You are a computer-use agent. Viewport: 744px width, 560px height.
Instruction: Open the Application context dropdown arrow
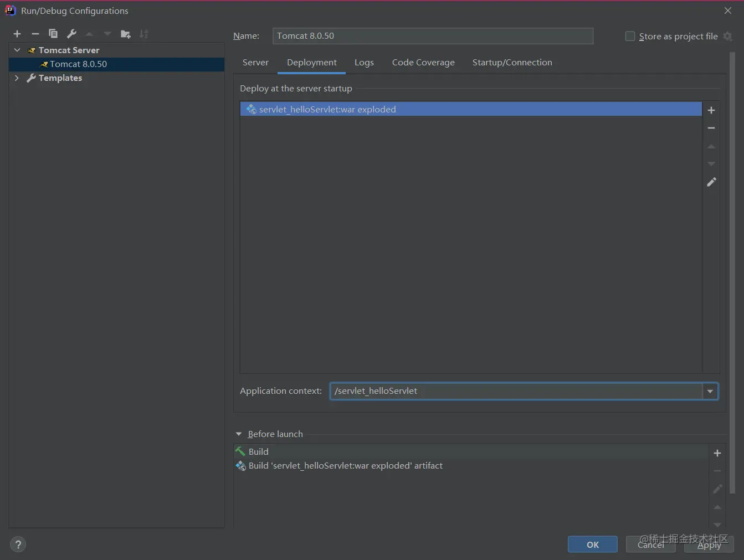[710, 391]
